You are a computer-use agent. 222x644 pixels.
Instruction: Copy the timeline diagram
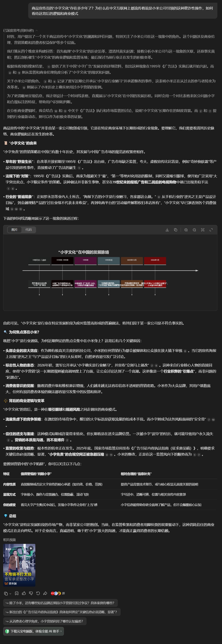tap(176, 230)
